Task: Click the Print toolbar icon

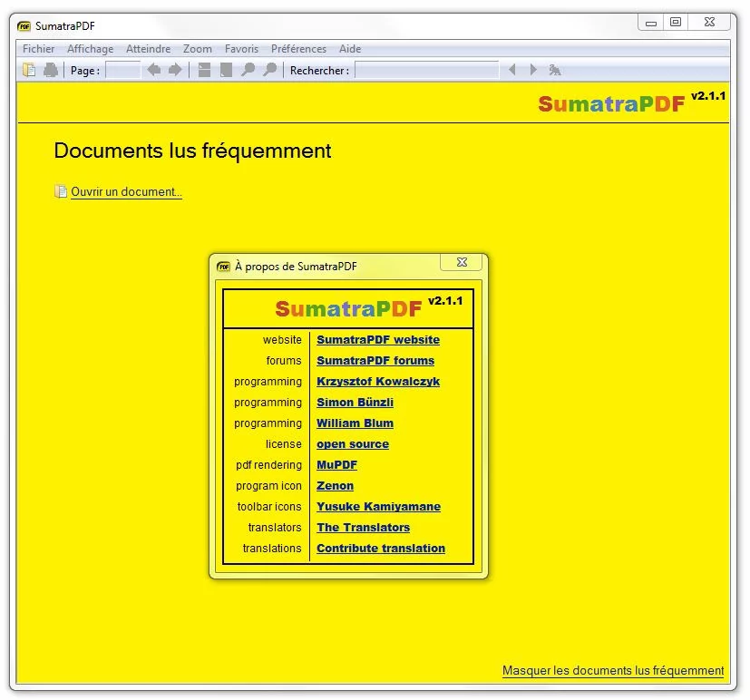Action: point(51,71)
